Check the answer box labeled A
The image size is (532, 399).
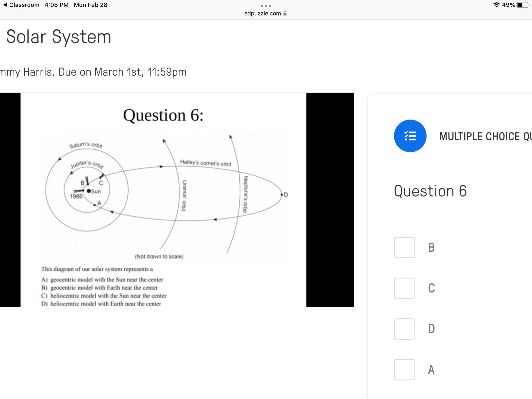404,369
